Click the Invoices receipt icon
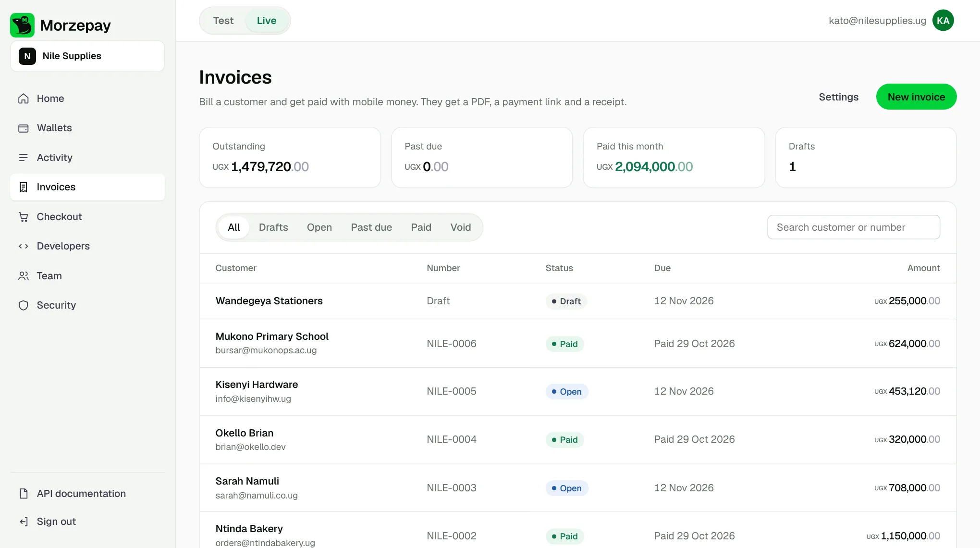This screenshot has height=548, width=980. pos(24,187)
